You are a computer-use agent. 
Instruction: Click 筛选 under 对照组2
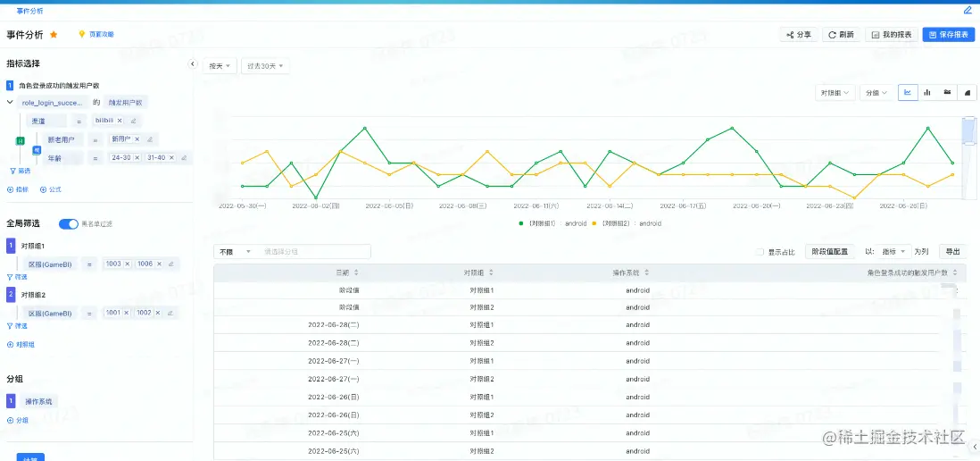click(x=18, y=326)
